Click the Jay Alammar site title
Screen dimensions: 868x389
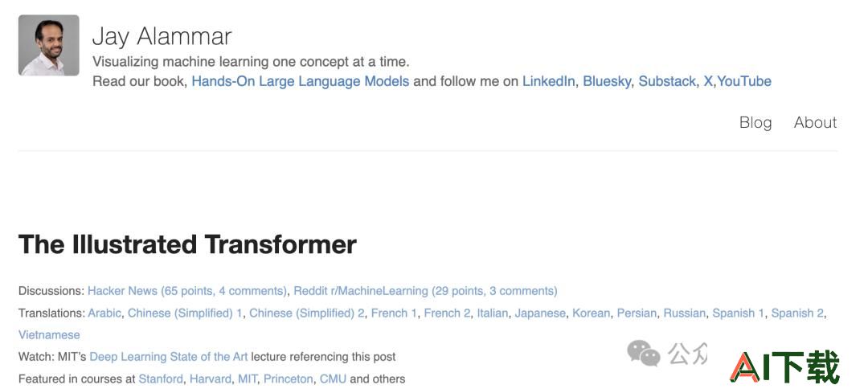pos(162,36)
